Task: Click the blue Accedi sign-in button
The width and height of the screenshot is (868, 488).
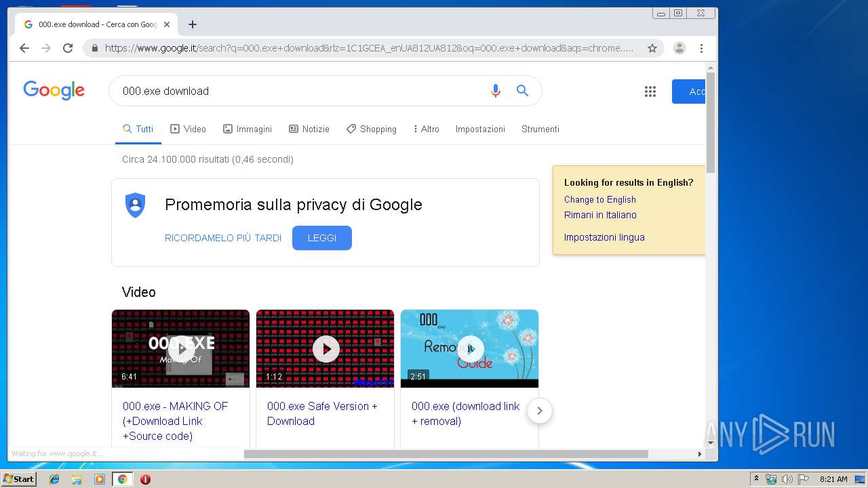Action: coord(689,91)
